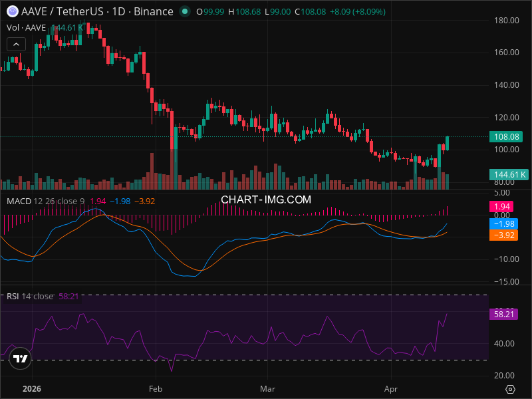Click the AAVE coin logo icon
This screenshot has width=532, height=399.
click(13, 11)
